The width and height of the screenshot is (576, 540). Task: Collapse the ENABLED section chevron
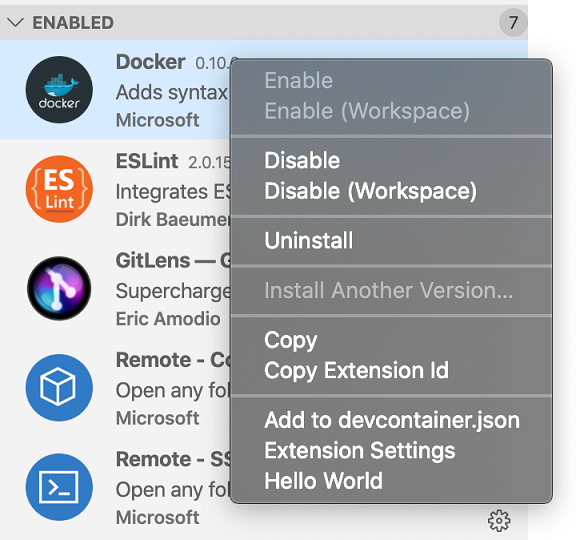[15, 23]
